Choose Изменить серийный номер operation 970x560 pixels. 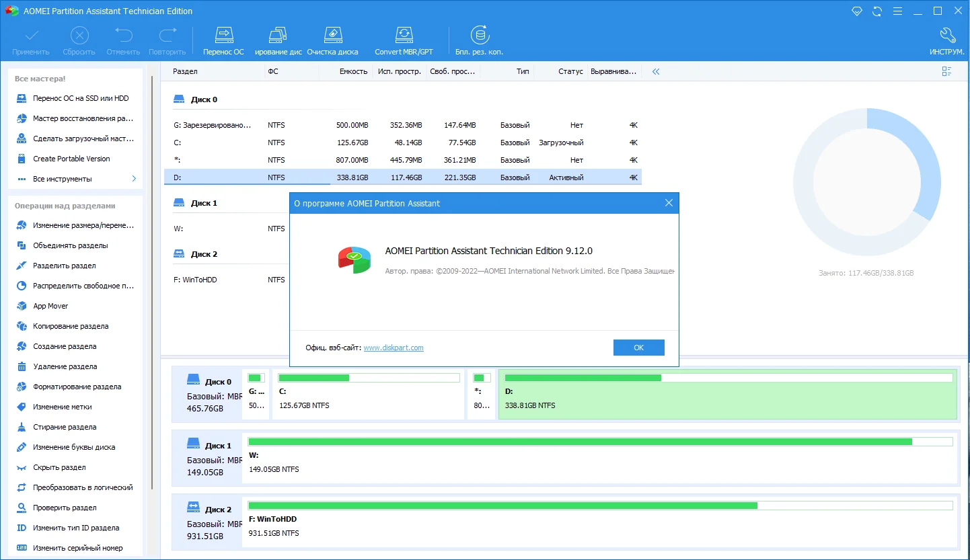pos(75,548)
